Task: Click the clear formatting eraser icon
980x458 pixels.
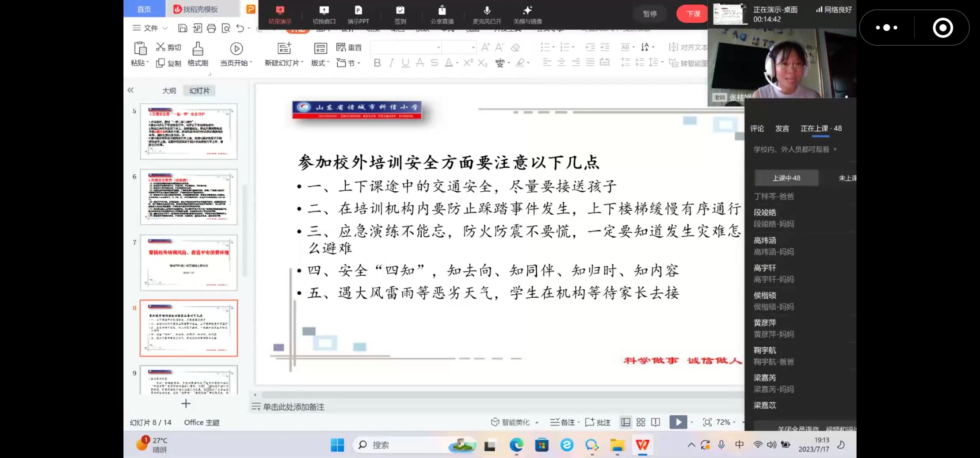Action: click(x=515, y=47)
